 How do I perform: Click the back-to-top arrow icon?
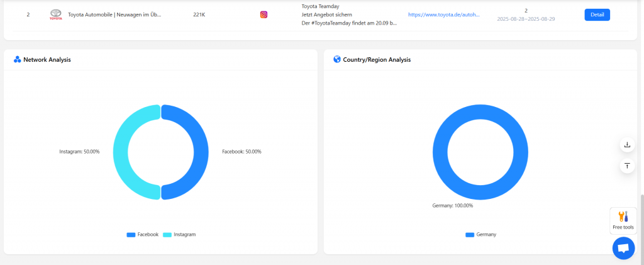pos(627,166)
